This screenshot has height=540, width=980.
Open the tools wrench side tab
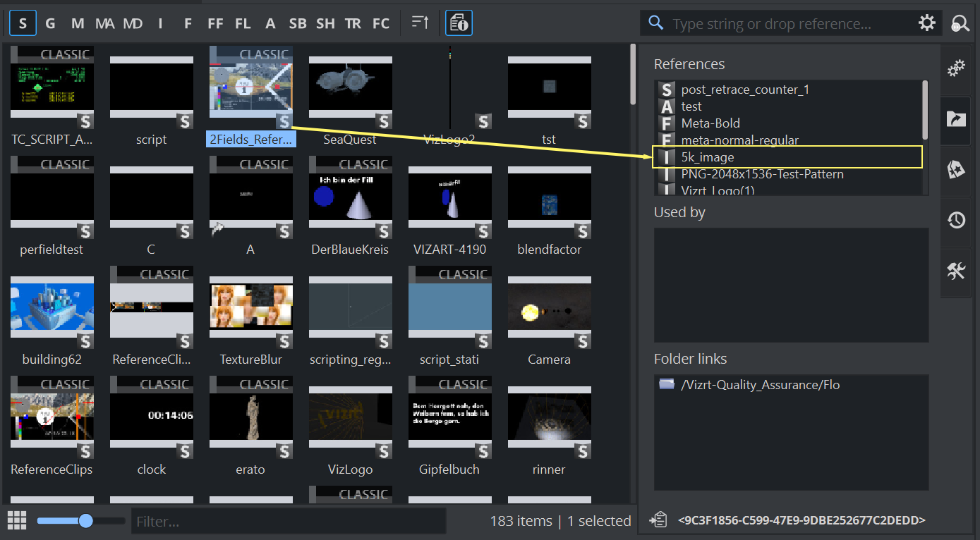click(956, 271)
